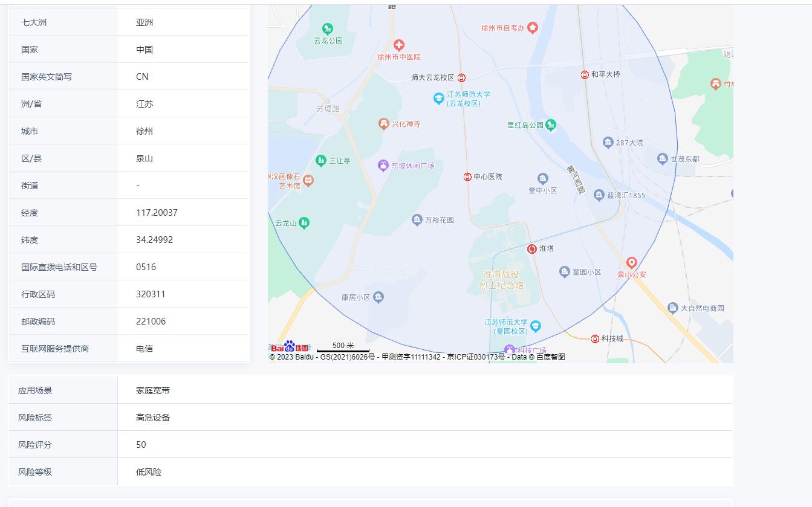Click the 奎中小区 residential marker

(x=542, y=178)
